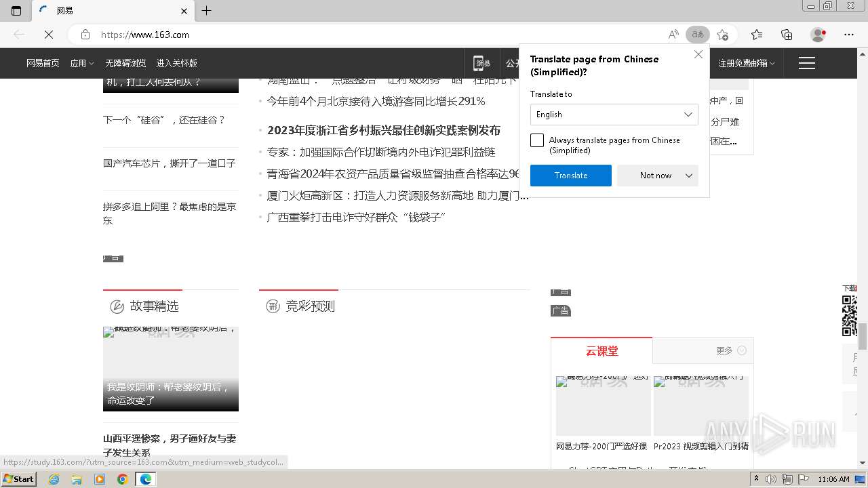Image resolution: width=868 pixels, height=488 pixels.
Task: Enable Always translate pages from Chinese checkbox
Action: 537,140
